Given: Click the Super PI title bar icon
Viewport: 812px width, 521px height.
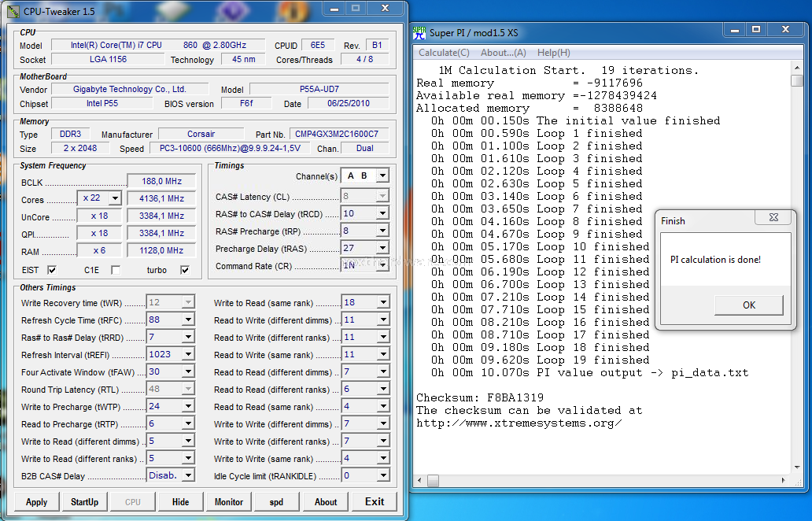Looking at the screenshot, I should pos(419,32).
